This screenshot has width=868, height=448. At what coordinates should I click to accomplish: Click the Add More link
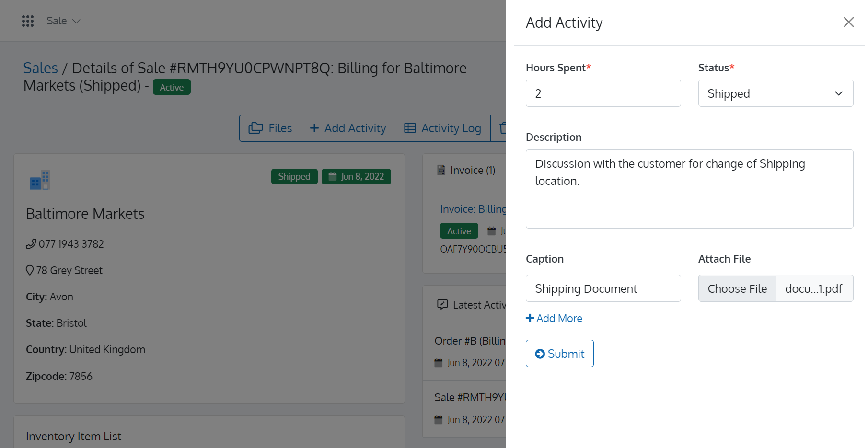point(554,318)
